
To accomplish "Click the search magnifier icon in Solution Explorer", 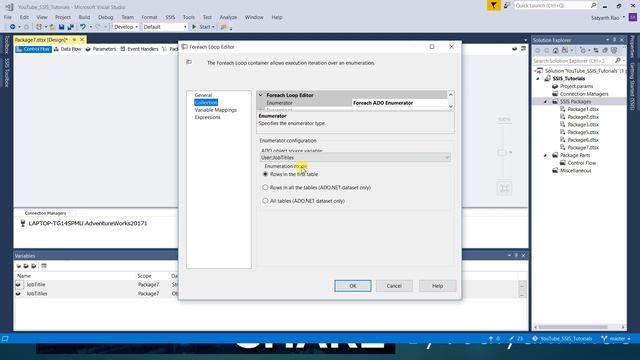I will (618, 60).
